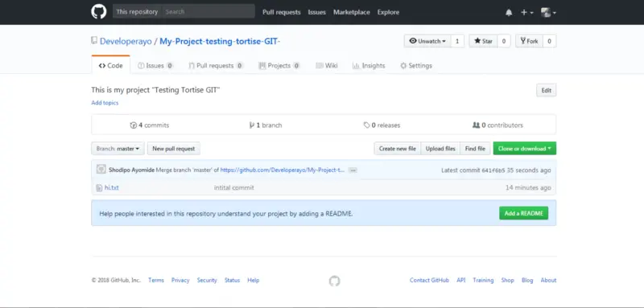Go to Explore in header
The width and height of the screenshot is (644, 308).
pos(388,12)
